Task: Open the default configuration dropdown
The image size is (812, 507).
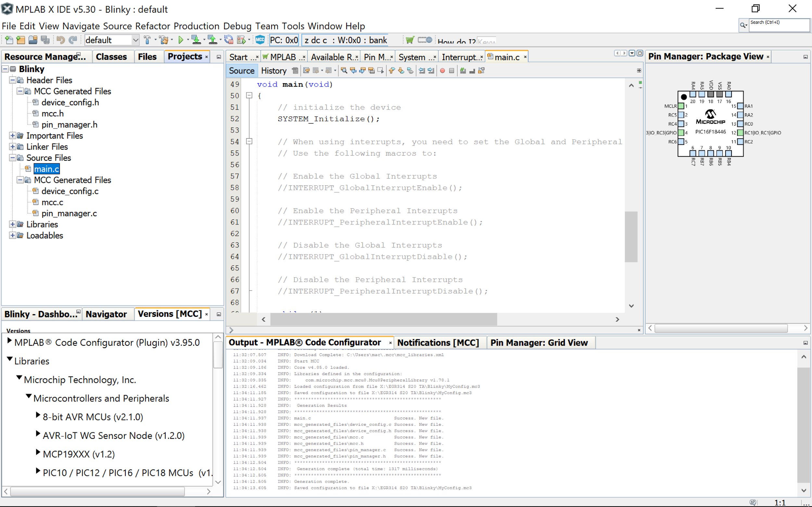Action: tap(135, 40)
